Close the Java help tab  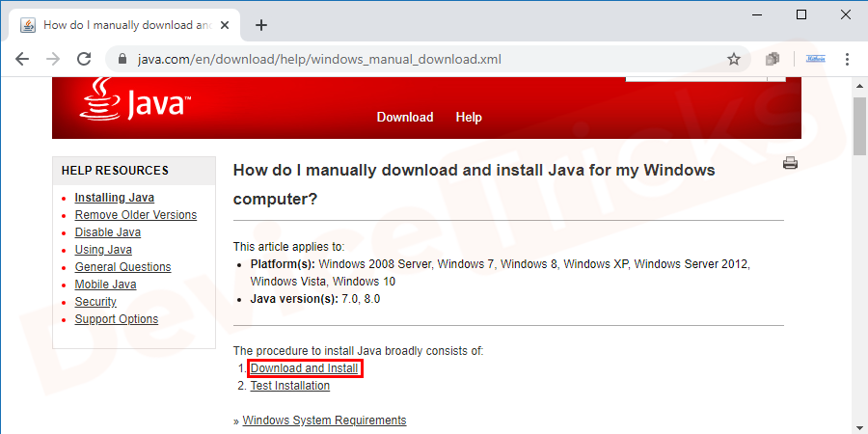(225, 25)
